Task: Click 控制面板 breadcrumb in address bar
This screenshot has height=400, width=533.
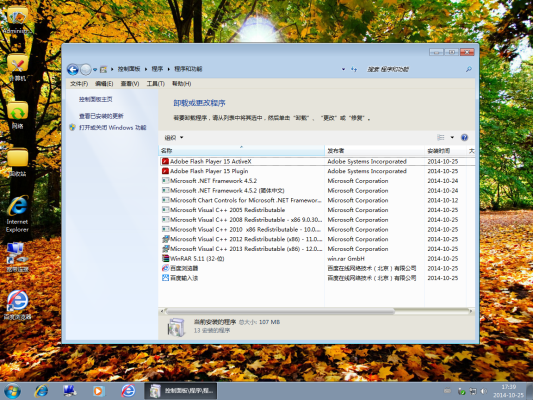Action: coord(129,69)
